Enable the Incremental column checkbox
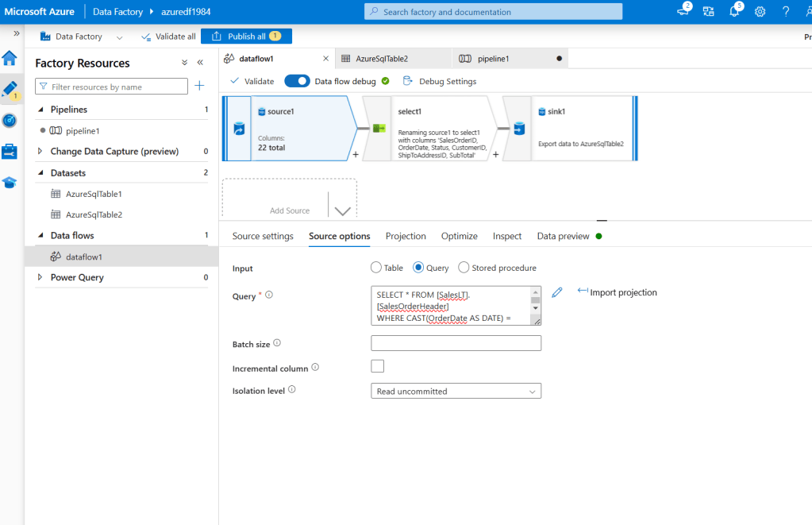Viewport: 812px width, 525px height. (x=378, y=366)
